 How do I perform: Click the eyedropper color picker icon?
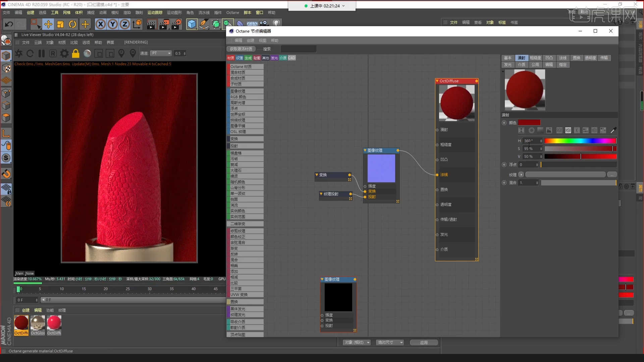click(x=613, y=130)
